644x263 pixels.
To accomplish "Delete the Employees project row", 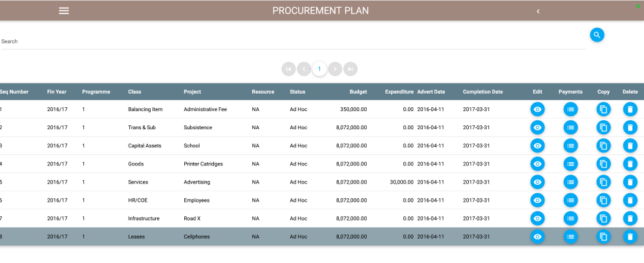I will (x=630, y=200).
